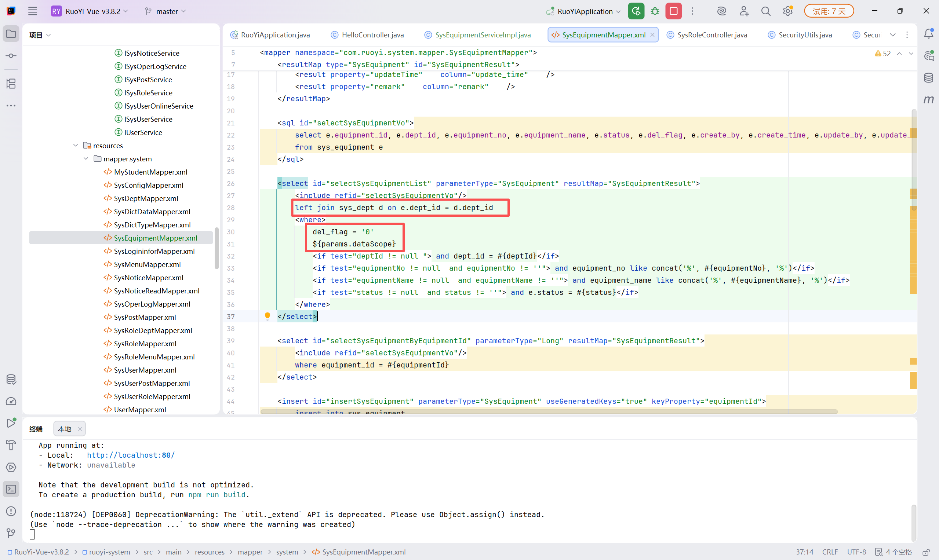This screenshot has width=939, height=560.
Task: Open the http://localhost:80/ link
Action: [131, 455]
